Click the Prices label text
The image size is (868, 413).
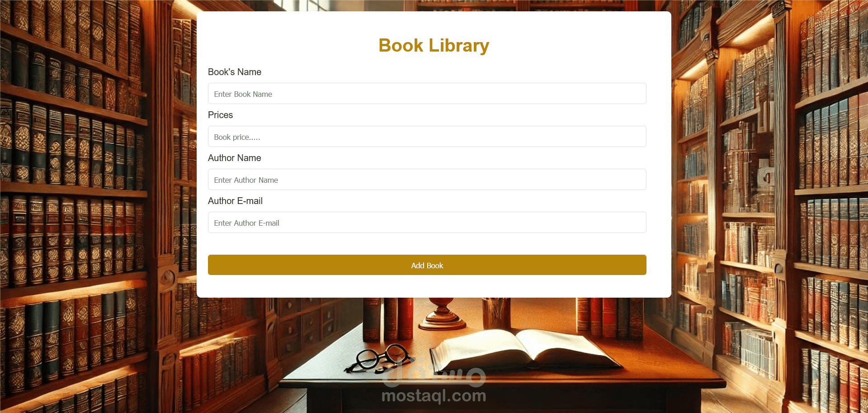220,115
